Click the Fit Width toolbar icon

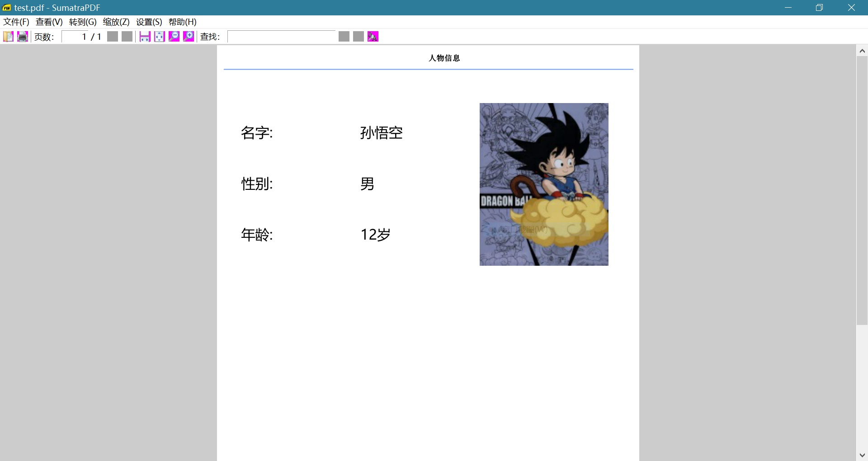145,37
